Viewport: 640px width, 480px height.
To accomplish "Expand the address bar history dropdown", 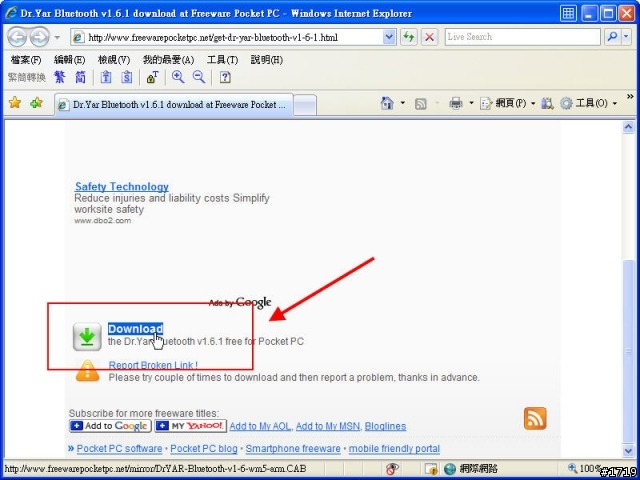I will pos(389,38).
